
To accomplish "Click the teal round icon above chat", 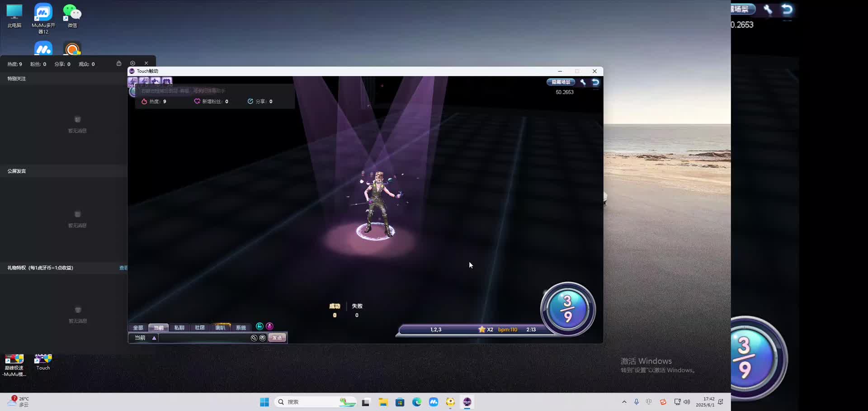I will [x=259, y=326].
